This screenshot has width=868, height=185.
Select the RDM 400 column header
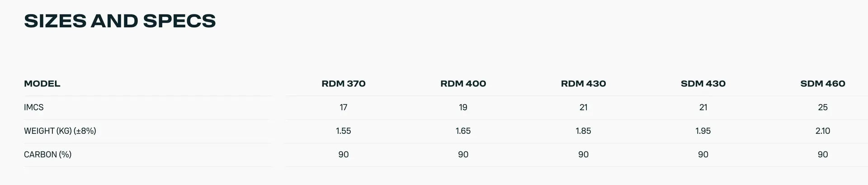pos(463,84)
